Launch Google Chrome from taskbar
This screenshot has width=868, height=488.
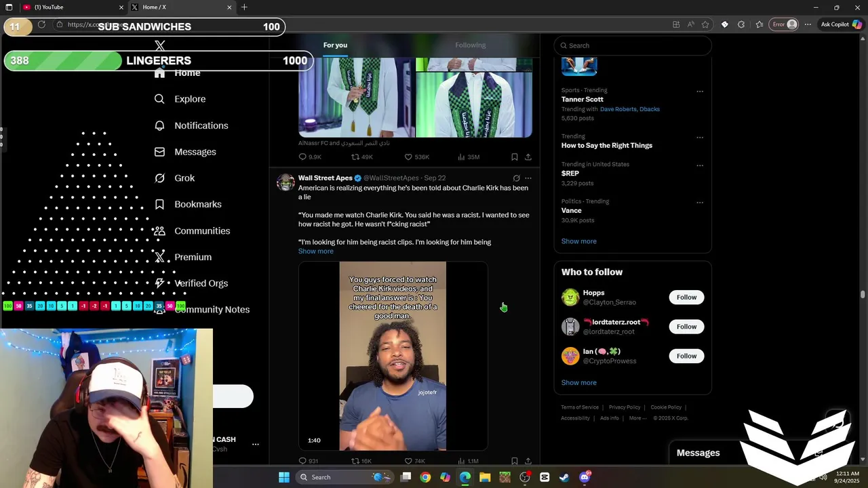[425, 477]
